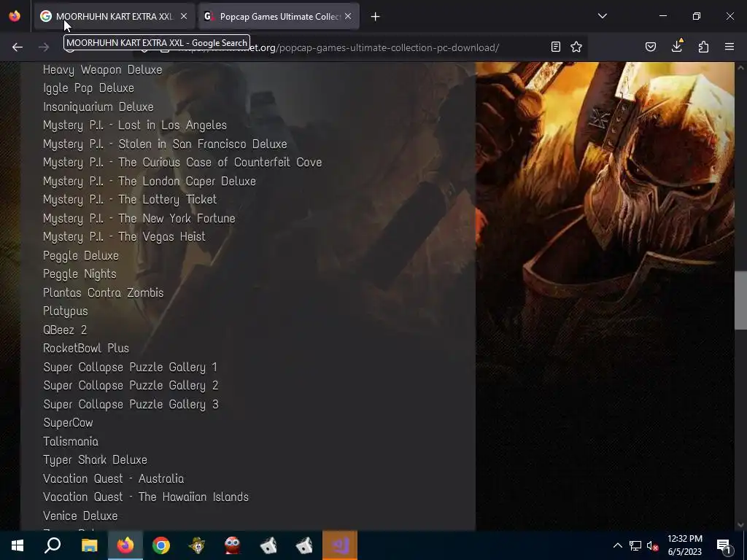Viewport: 747px width, 560px height.
Task: Click Vacation Quest - Australia
Action: tap(113, 478)
